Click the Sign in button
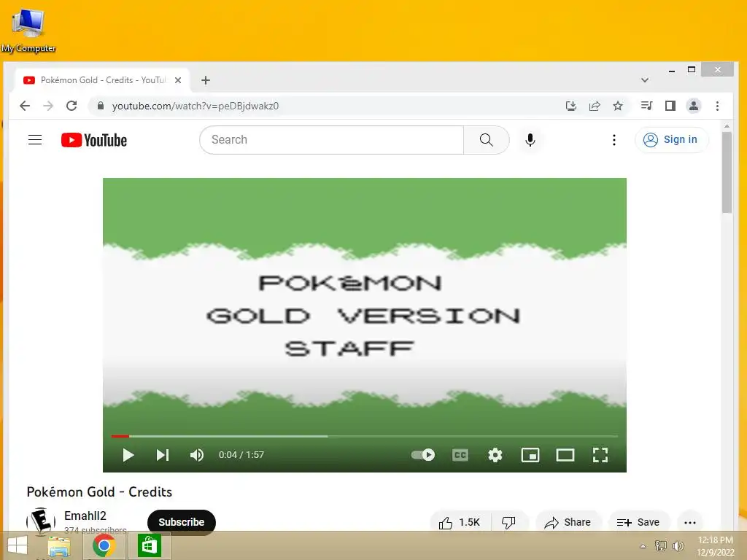The height and width of the screenshot is (560, 747). coord(671,139)
